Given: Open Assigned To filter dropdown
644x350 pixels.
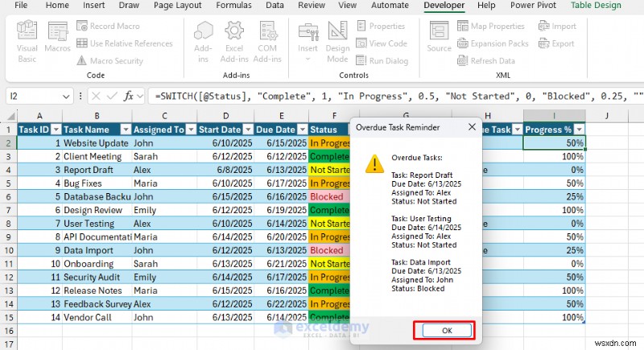Looking at the screenshot, I should pos(191,130).
